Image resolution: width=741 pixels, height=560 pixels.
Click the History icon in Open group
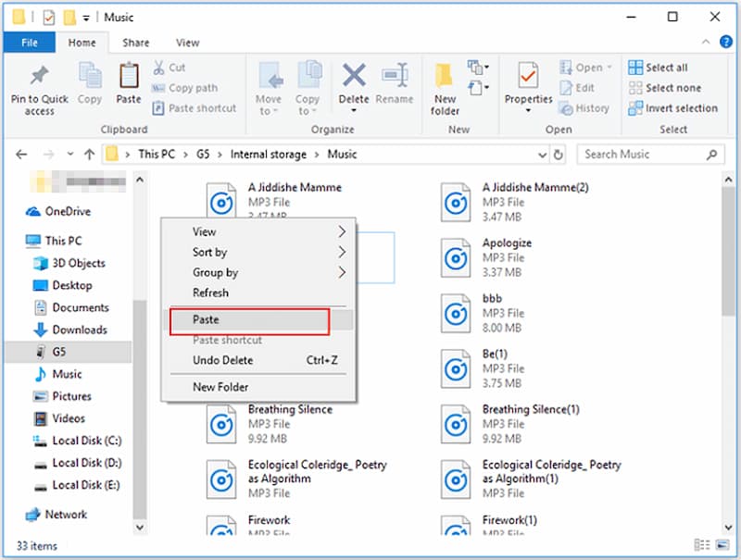tap(584, 108)
